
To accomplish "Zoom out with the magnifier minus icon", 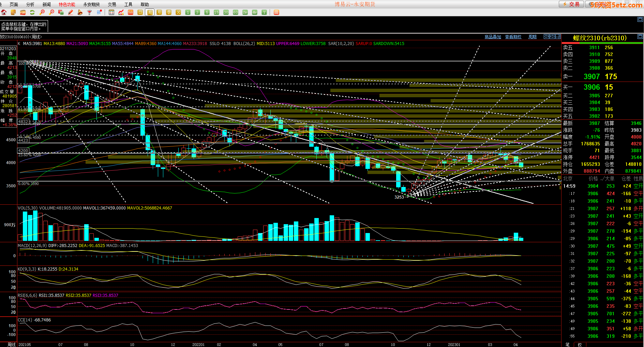I will tap(51, 12).
